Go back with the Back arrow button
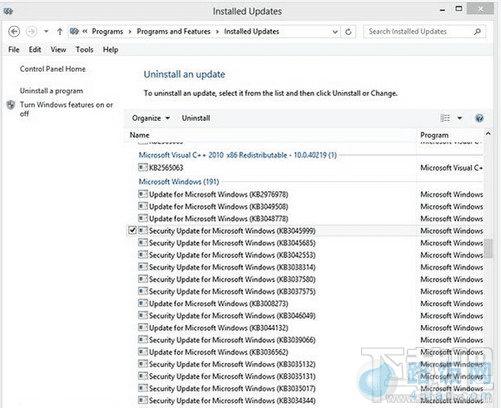 [14, 32]
